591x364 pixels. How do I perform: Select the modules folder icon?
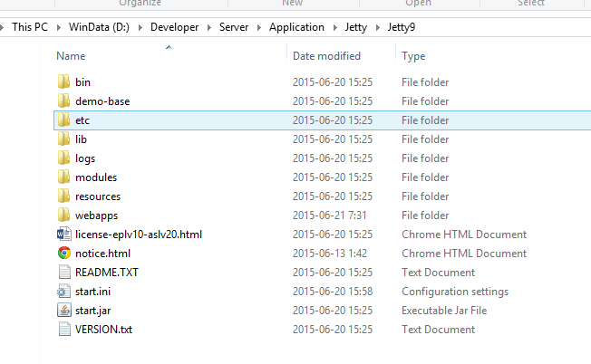[x=63, y=177]
